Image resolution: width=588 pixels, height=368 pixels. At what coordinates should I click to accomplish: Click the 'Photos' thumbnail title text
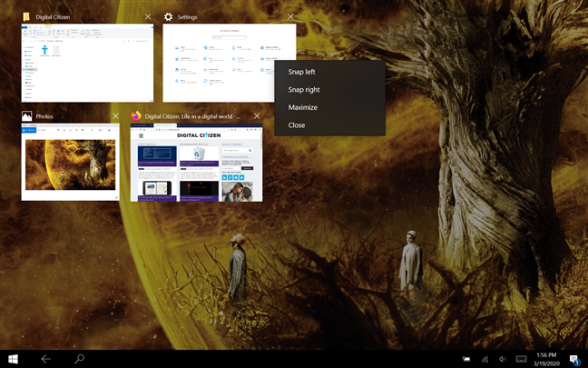44,116
